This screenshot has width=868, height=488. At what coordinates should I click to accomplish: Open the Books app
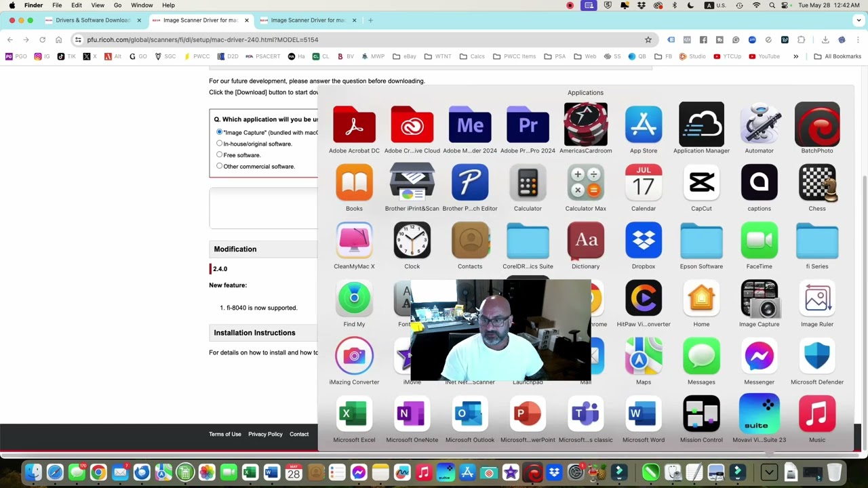[x=354, y=182]
